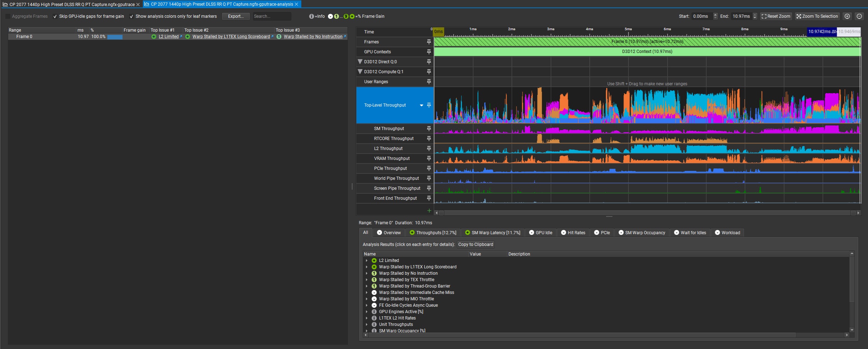
Task: Switch to the SM Warp Latency tab
Action: (492, 233)
